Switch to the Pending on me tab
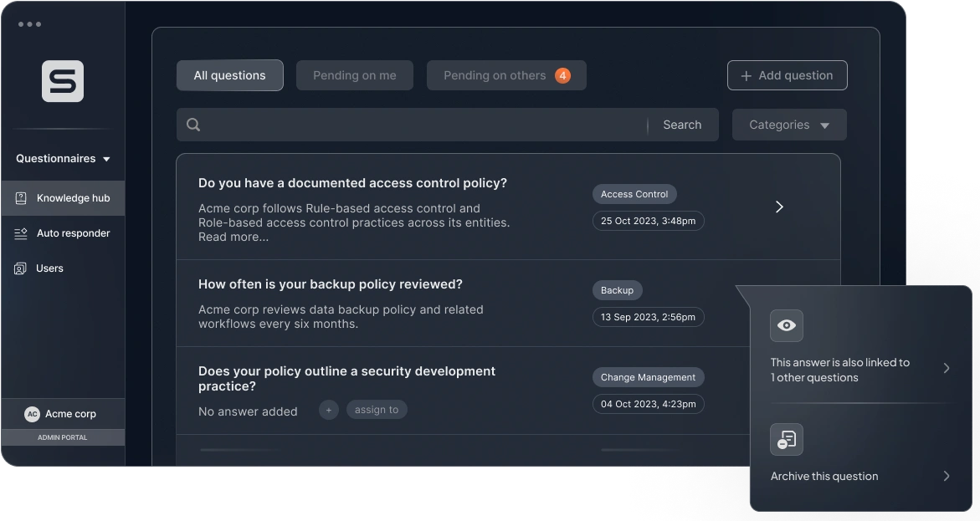Viewport: 980px width, 521px height. point(354,74)
